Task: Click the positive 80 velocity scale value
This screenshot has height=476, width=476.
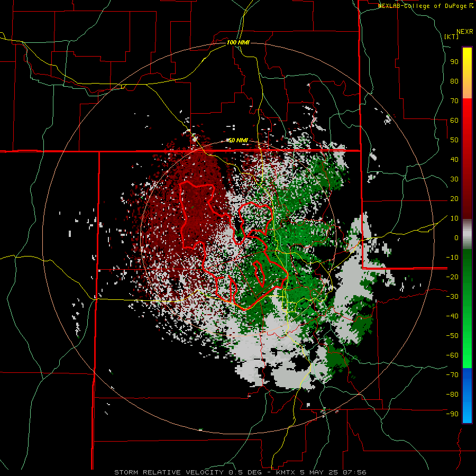Action: (x=454, y=81)
